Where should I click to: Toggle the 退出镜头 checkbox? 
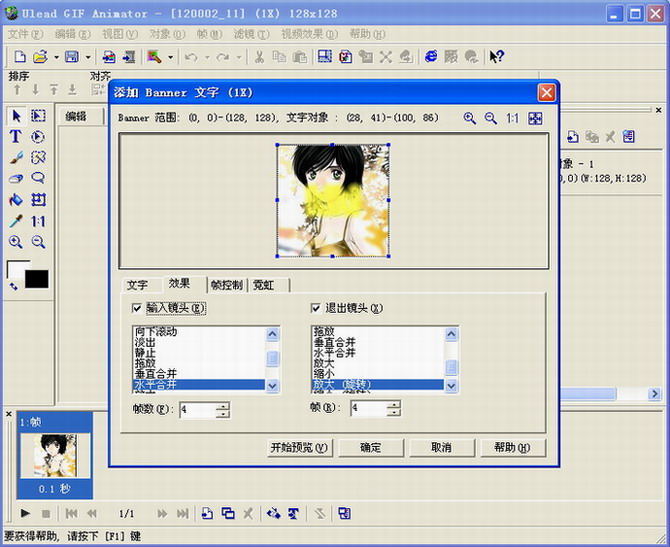pyautogui.click(x=316, y=308)
